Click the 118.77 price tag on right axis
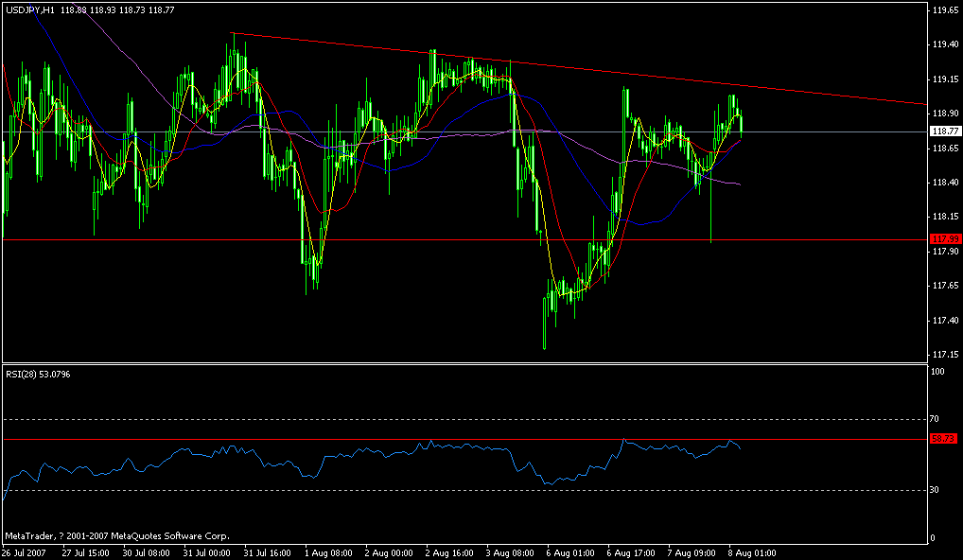Screen dimensions: 963x560 (943, 131)
